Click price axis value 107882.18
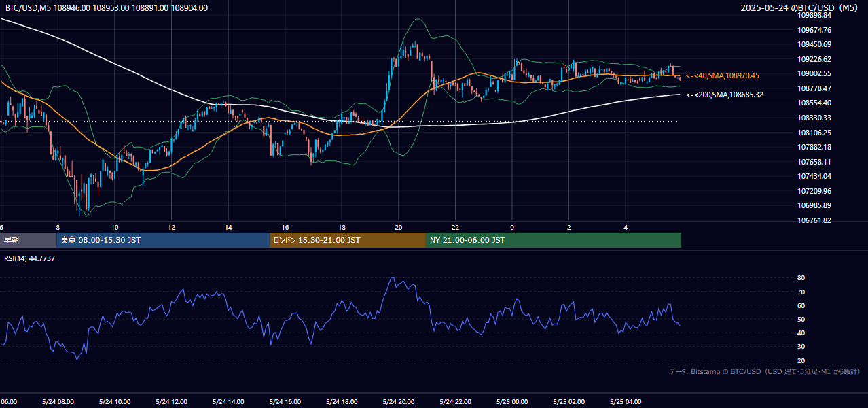868x408 pixels. [x=814, y=147]
